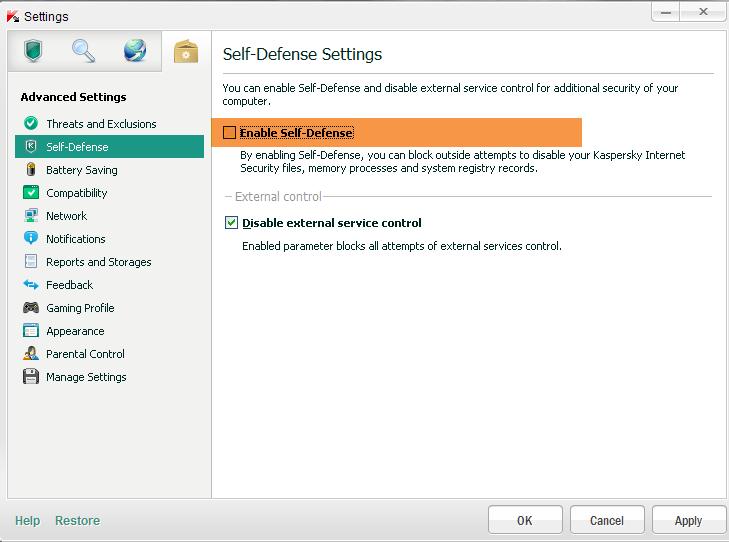Click the Cancel button

(x=607, y=520)
